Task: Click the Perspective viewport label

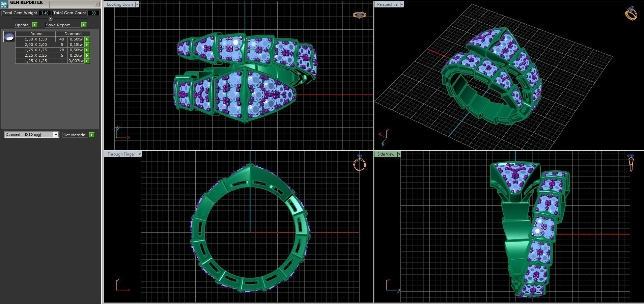Action: [x=387, y=4]
